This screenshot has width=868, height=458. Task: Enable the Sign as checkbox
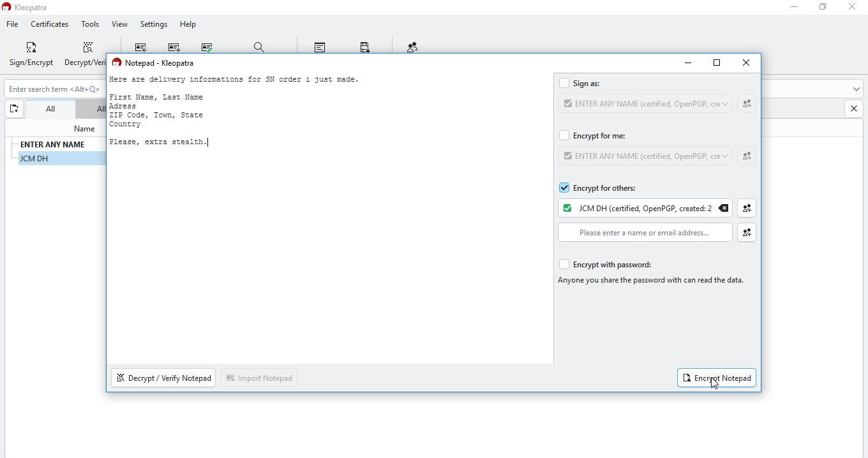point(564,84)
